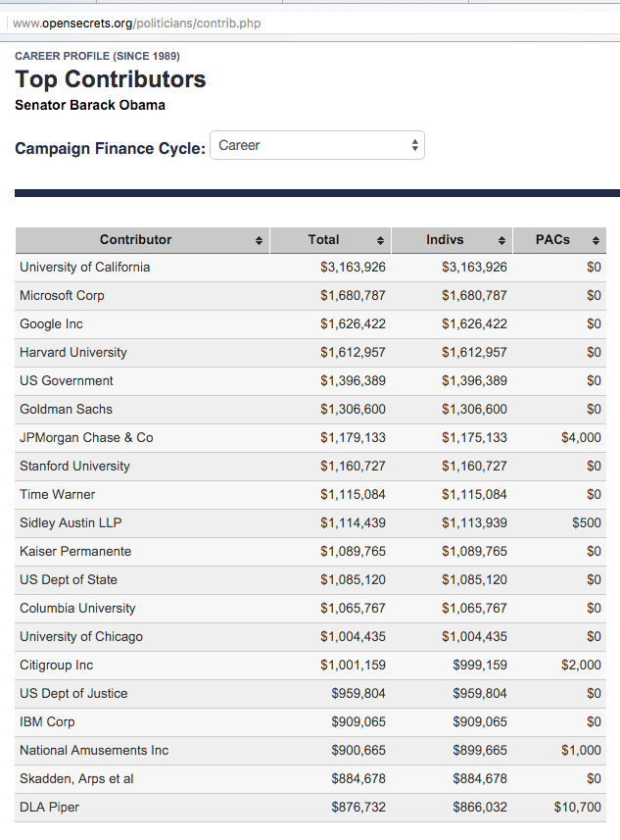Click US Dept of State contributor name
Viewport: 620px width, 840px height.
pyautogui.click(x=69, y=579)
